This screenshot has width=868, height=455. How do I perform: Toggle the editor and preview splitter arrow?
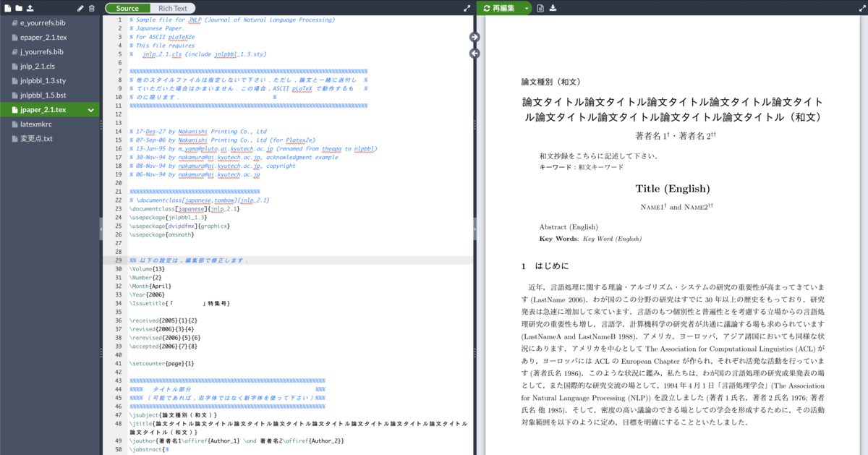coord(475,228)
